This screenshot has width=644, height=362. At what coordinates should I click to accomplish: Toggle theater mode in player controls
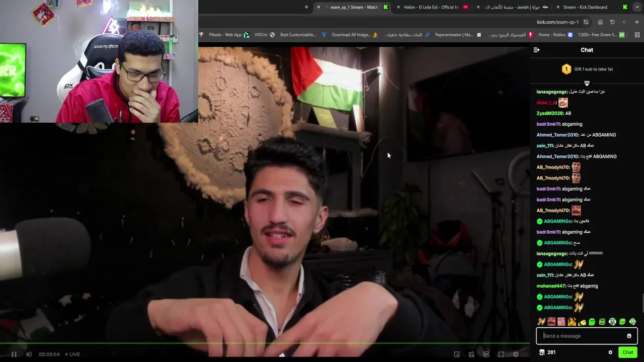(486, 354)
